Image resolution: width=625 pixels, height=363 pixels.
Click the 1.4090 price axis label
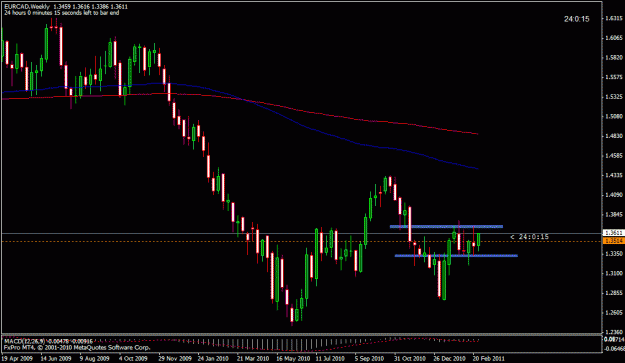pos(614,195)
